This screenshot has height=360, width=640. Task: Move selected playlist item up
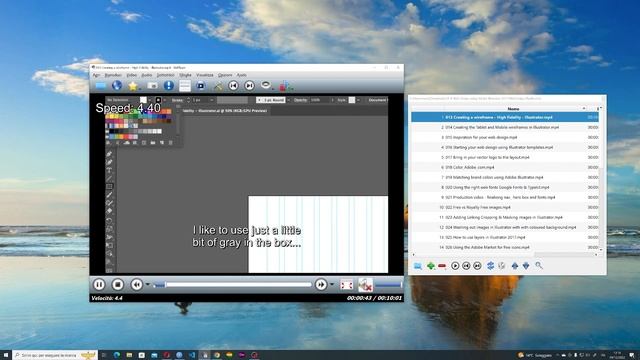pos(515,266)
